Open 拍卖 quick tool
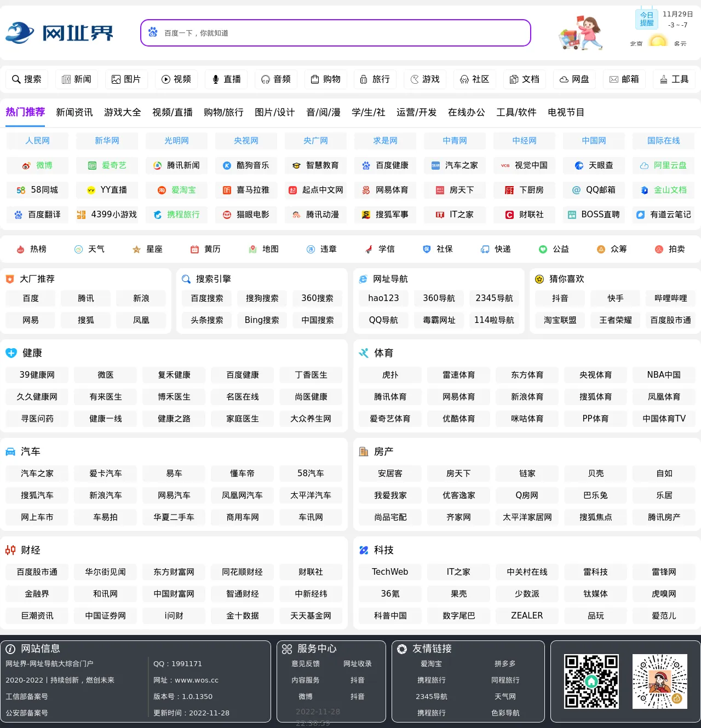The height and width of the screenshot is (728, 701). pos(670,249)
